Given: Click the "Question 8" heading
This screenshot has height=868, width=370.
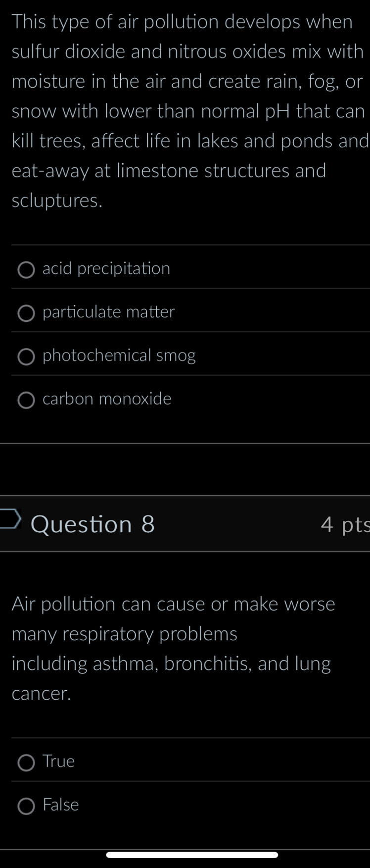Looking at the screenshot, I should pyautogui.click(x=92, y=524).
